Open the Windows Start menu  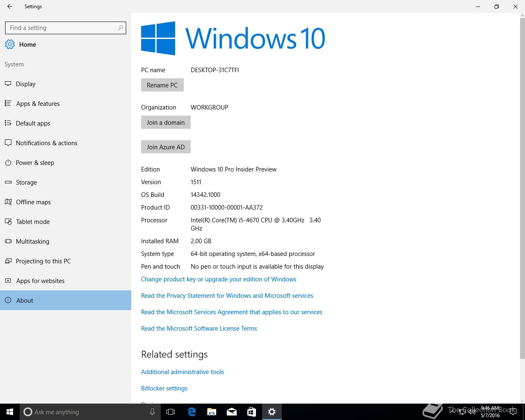[10, 412]
